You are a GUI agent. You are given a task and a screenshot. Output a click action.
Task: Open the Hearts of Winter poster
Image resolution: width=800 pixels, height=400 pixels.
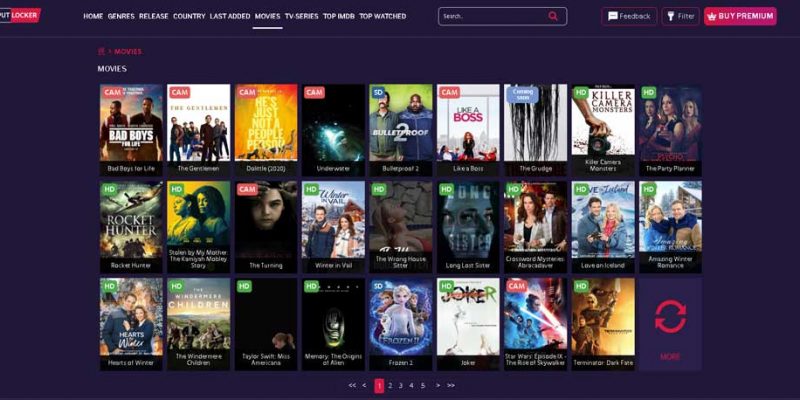(x=131, y=324)
